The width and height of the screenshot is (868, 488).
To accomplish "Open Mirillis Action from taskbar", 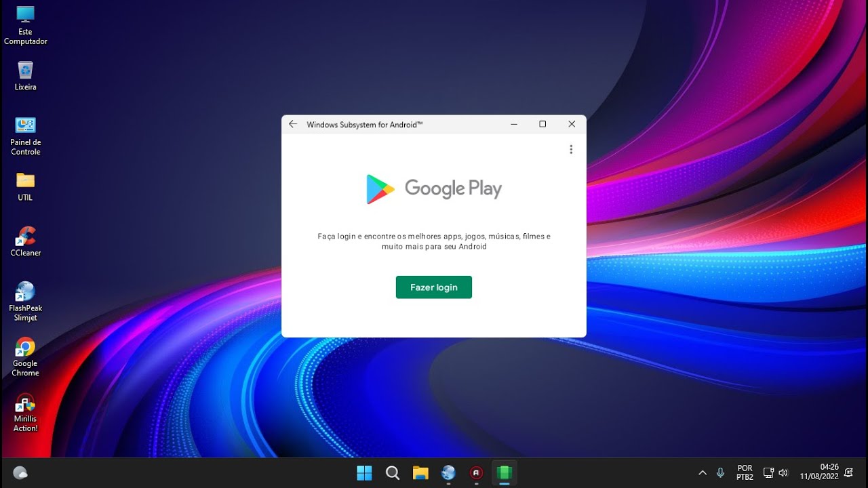I will 476,473.
